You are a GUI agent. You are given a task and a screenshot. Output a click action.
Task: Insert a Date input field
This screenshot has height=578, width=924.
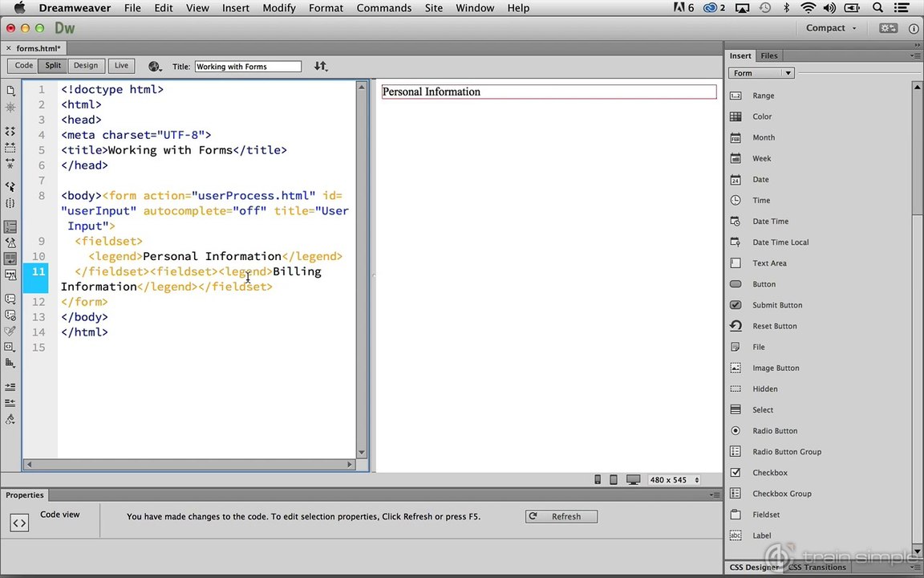pyautogui.click(x=760, y=179)
